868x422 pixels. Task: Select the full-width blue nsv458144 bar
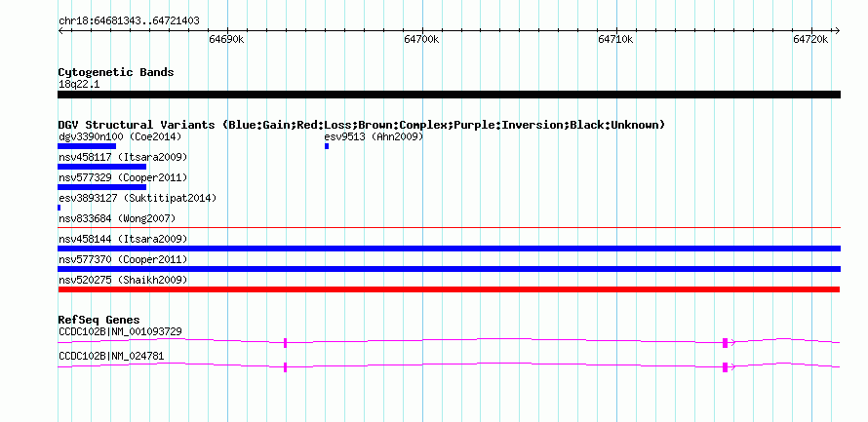coord(449,249)
